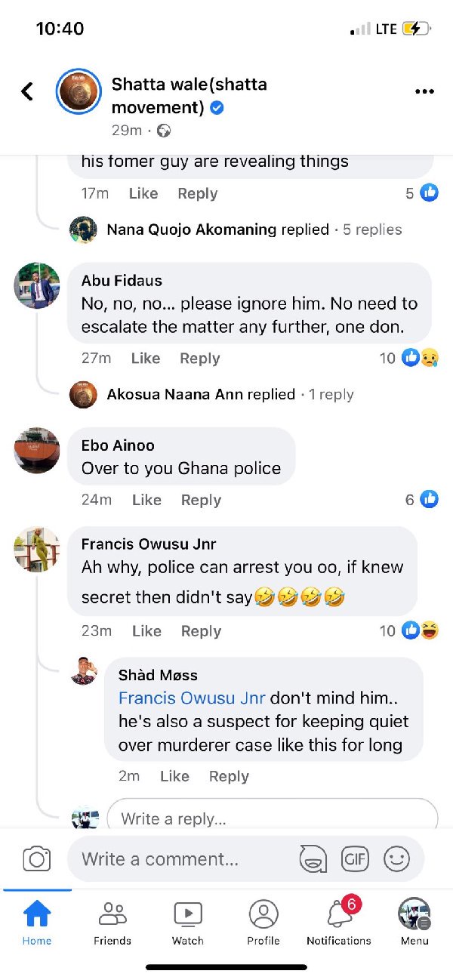Open the GIF picker in comment box
This screenshot has width=453, height=980.
coord(355,859)
